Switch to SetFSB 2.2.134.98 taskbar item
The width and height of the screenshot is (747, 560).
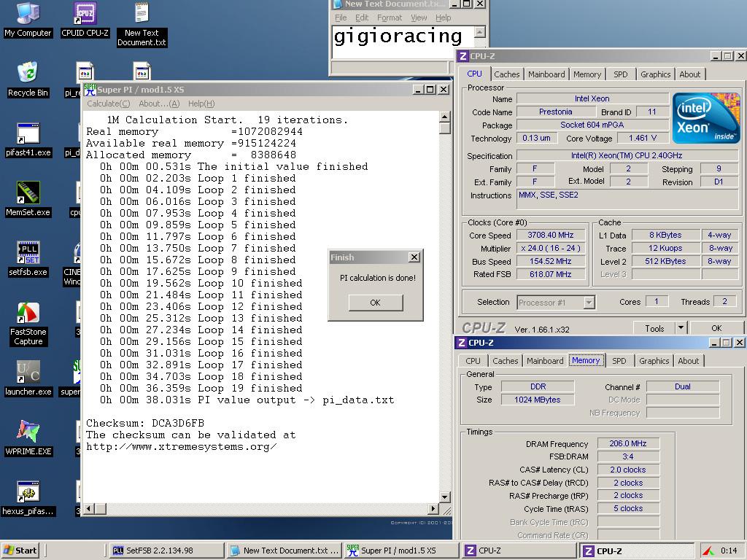167,551
